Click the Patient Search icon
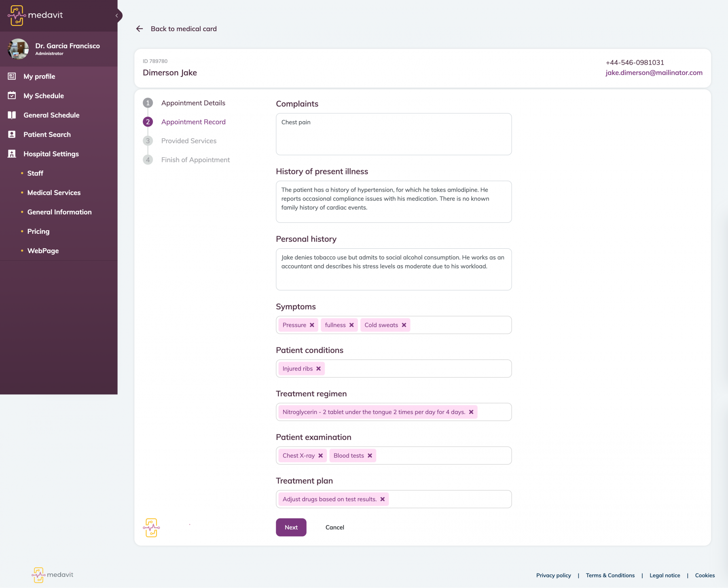Screen dimensions: 728x588 point(12,135)
